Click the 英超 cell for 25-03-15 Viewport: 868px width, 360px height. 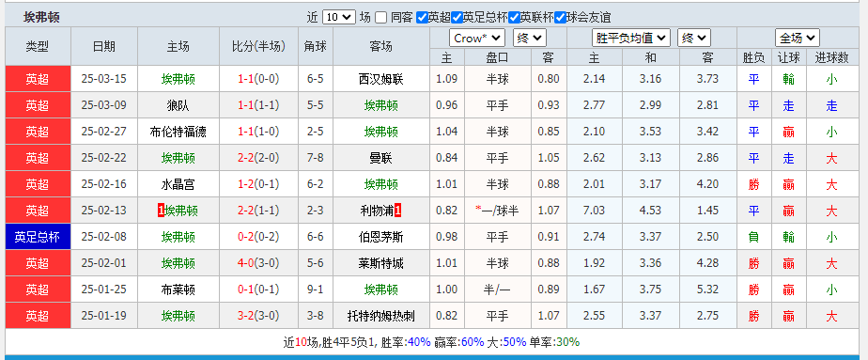tap(38, 79)
